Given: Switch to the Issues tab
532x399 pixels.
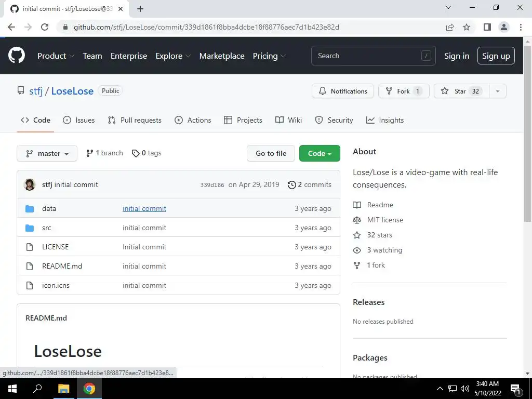Looking at the screenshot, I should pyautogui.click(x=79, y=120).
